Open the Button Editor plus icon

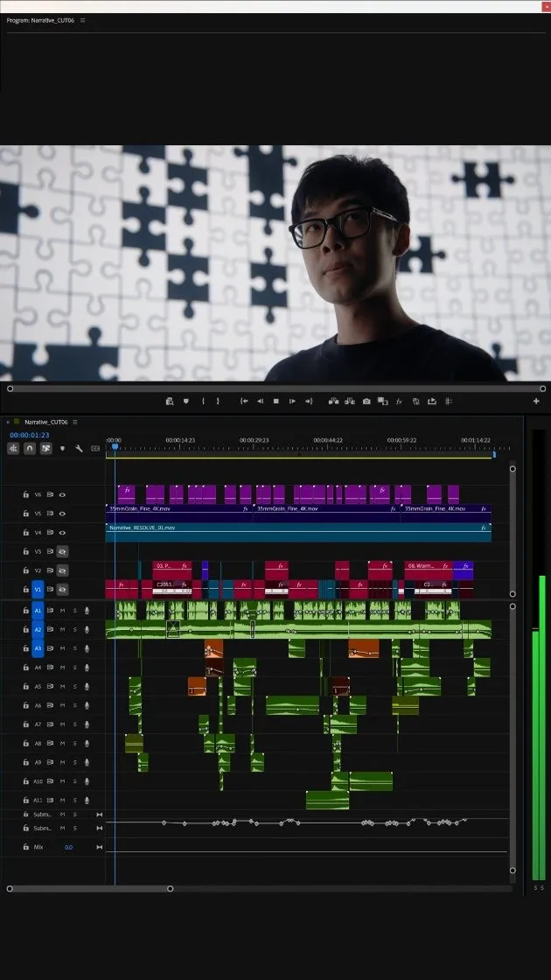coord(536,402)
